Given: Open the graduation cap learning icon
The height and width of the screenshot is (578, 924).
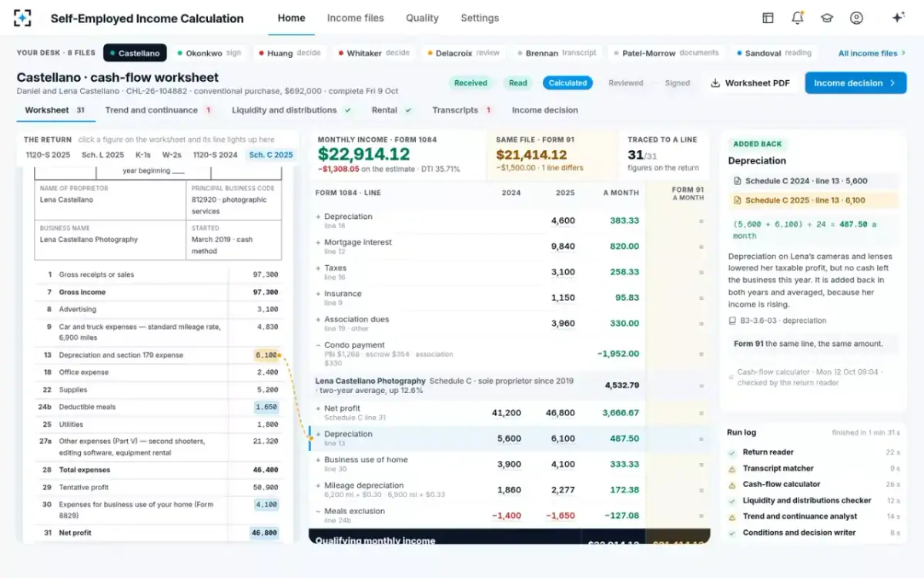Looking at the screenshot, I should (827, 18).
